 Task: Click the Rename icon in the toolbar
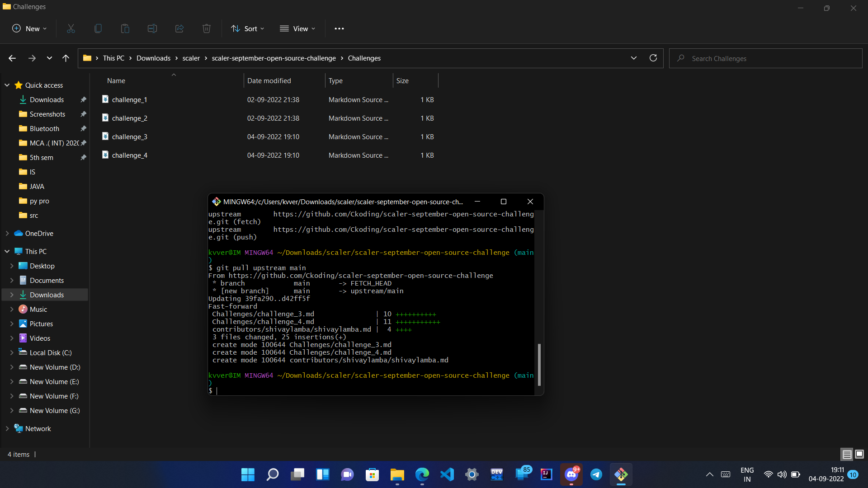click(x=152, y=28)
